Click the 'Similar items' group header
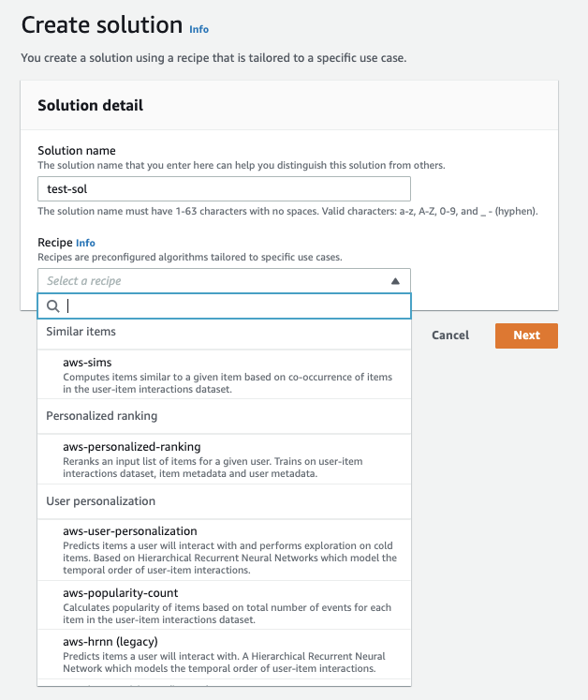This screenshot has width=588, height=700. tap(81, 332)
